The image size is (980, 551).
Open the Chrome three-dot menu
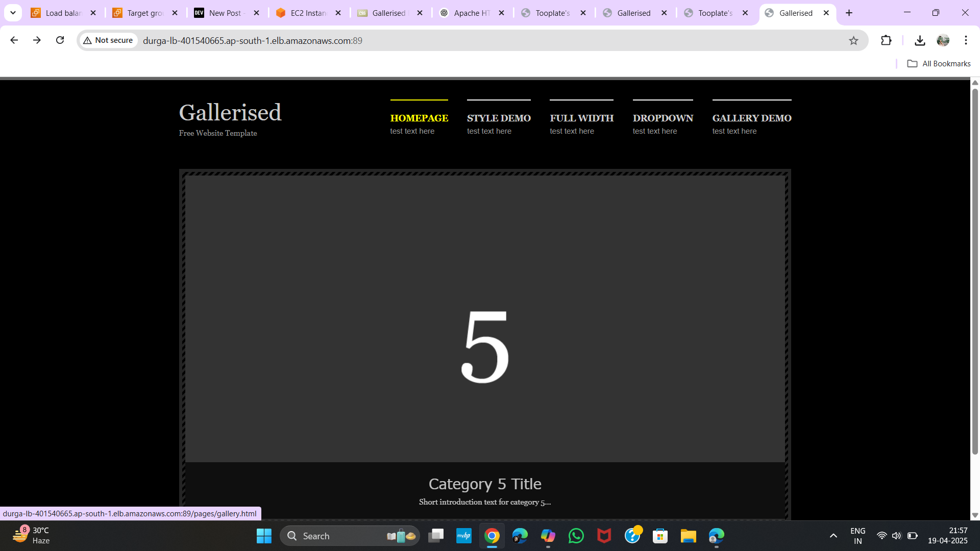966,40
